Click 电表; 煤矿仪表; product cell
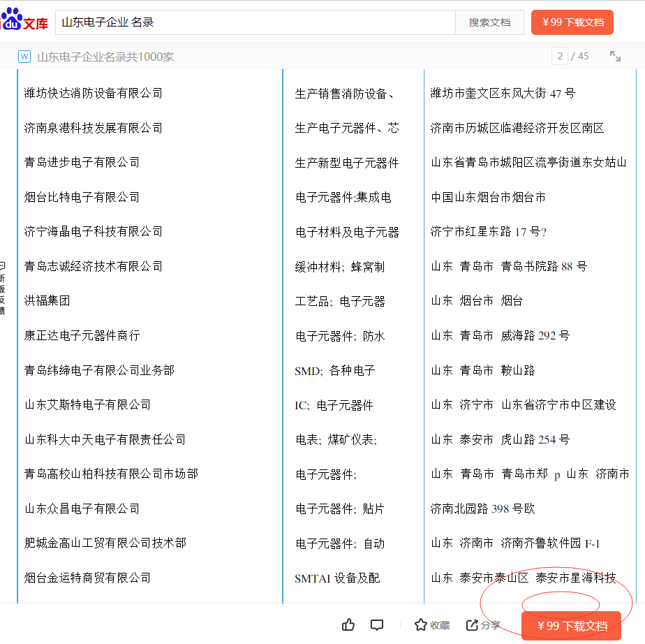645x644 pixels. click(x=336, y=440)
